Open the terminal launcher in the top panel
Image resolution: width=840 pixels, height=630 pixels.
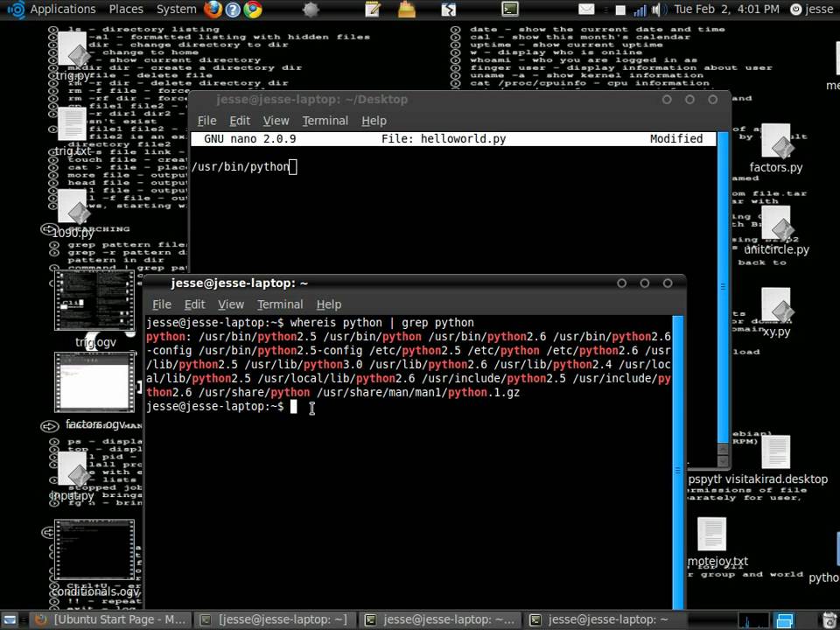(509, 9)
